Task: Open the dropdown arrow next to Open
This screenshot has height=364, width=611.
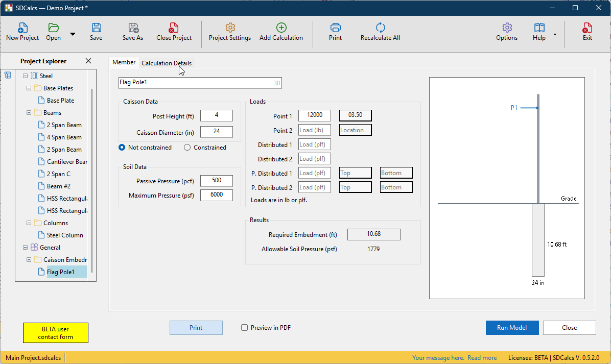Action: [x=73, y=34]
